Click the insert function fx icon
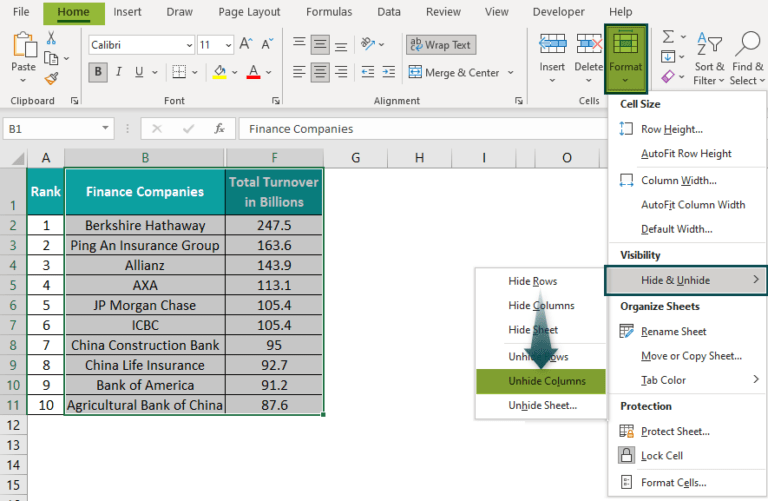768x501 pixels. (x=219, y=129)
